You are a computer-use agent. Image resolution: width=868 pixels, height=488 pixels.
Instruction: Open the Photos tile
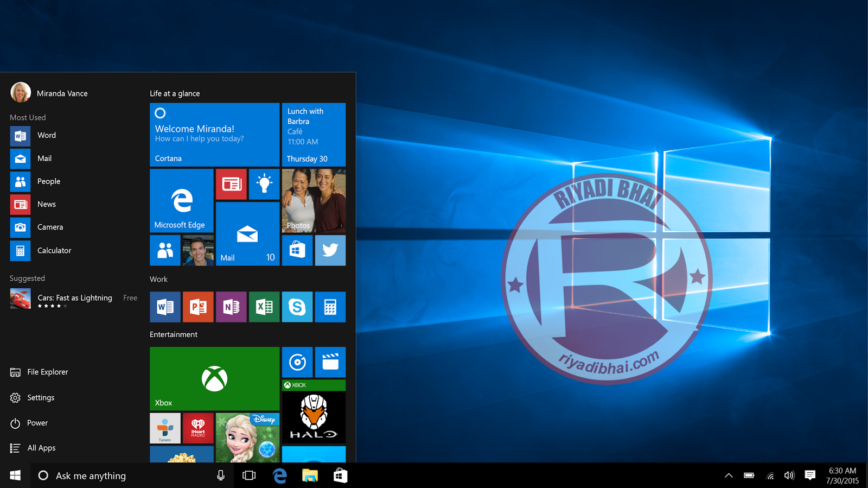coord(314,201)
